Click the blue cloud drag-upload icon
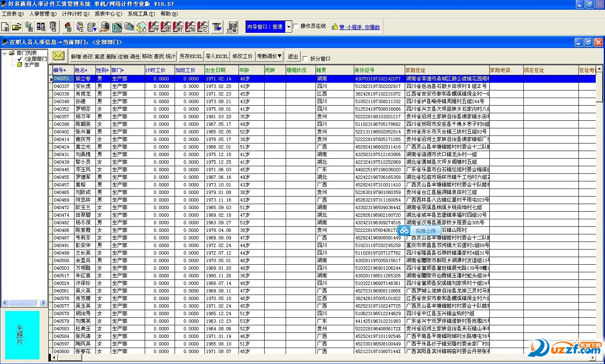 pyautogui.click(x=404, y=230)
